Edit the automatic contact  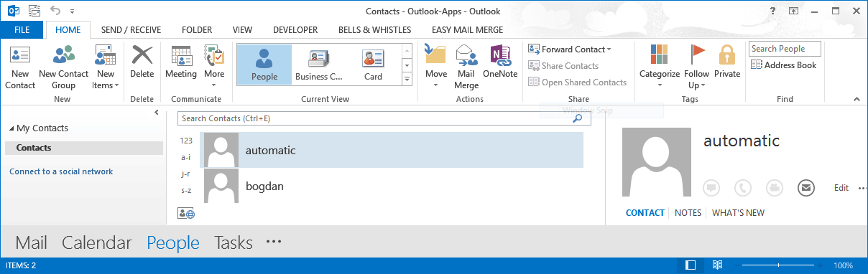coord(841,188)
